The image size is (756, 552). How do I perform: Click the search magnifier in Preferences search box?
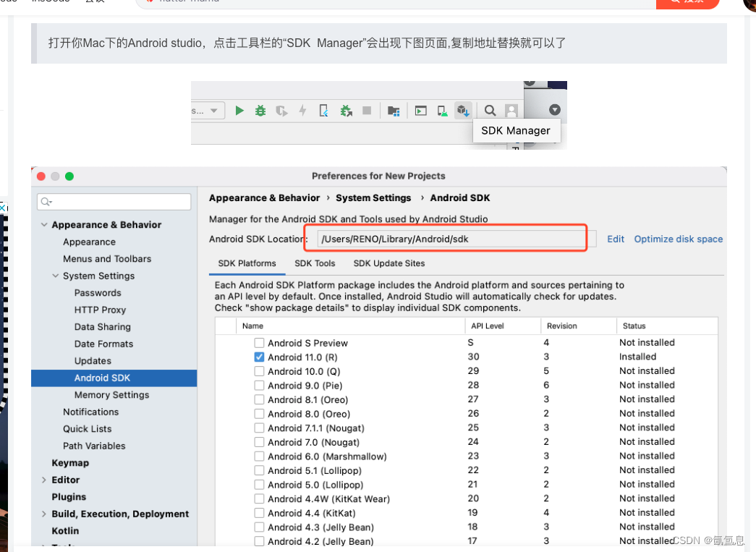coord(46,202)
